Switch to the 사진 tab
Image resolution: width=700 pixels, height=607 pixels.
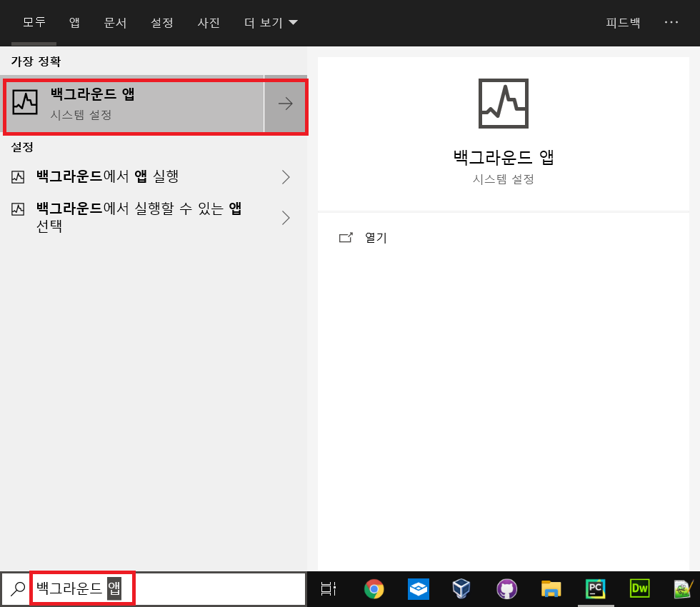pos(209,22)
